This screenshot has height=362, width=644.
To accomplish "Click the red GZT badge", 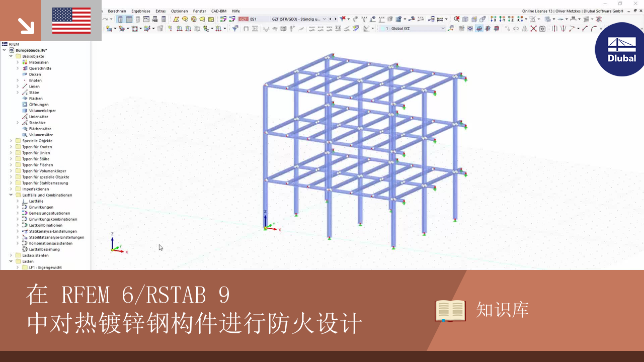I will click(x=244, y=19).
